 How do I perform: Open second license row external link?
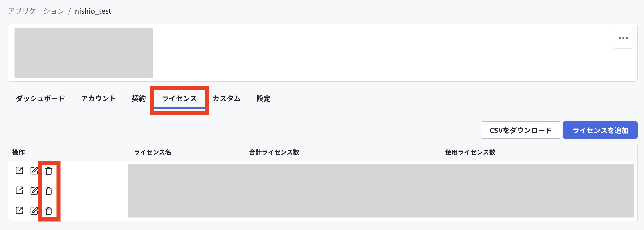click(19, 190)
